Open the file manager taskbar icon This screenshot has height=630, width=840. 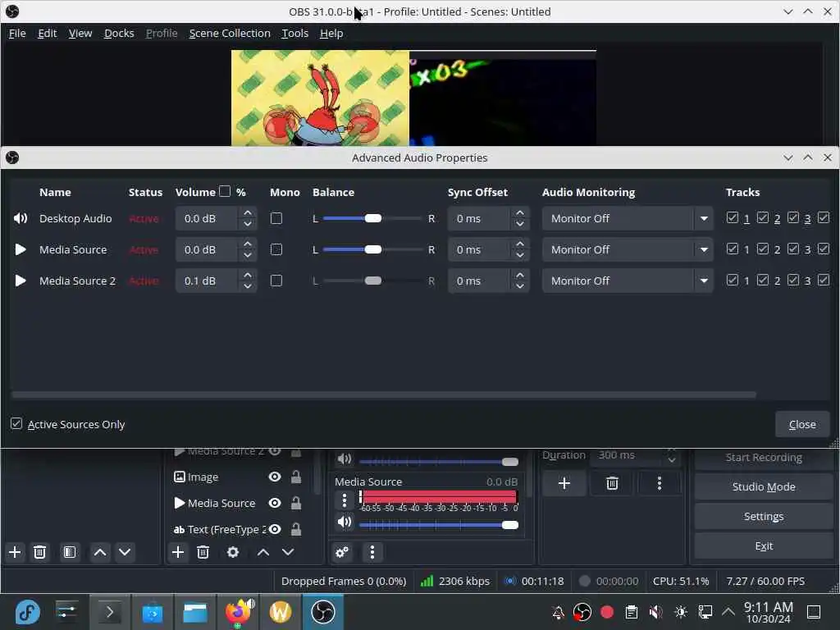[x=195, y=612]
